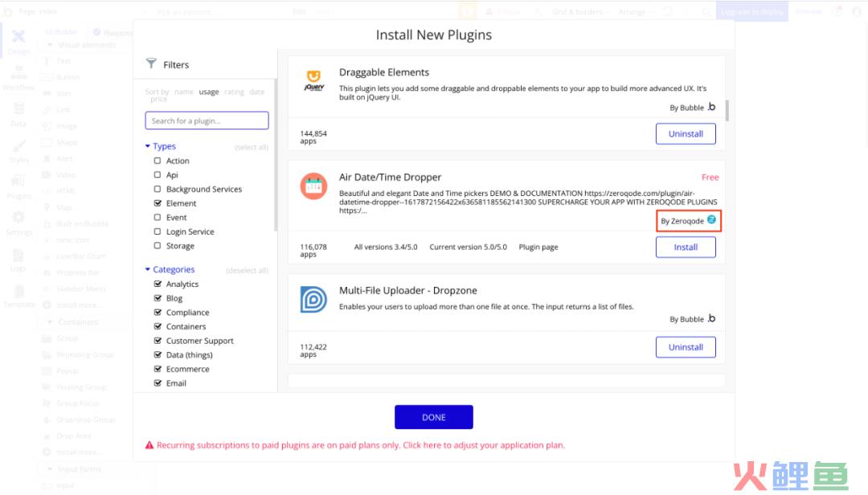Check the Action type filter
This screenshot has height=495, width=868.
pyautogui.click(x=158, y=161)
